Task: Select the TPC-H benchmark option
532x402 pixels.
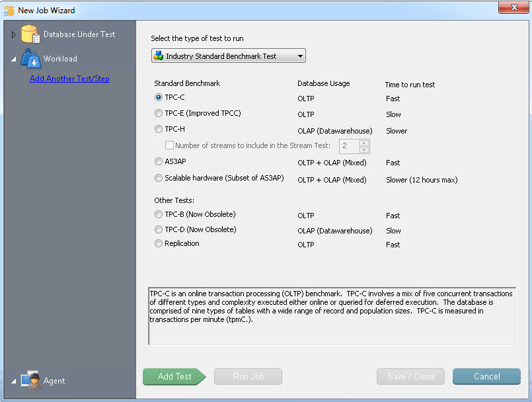Action: [x=159, y=130]
